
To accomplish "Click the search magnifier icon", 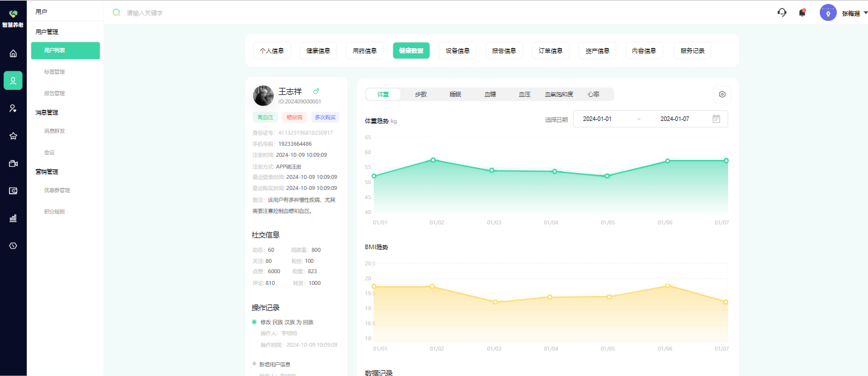I will [x=117, y=12].
